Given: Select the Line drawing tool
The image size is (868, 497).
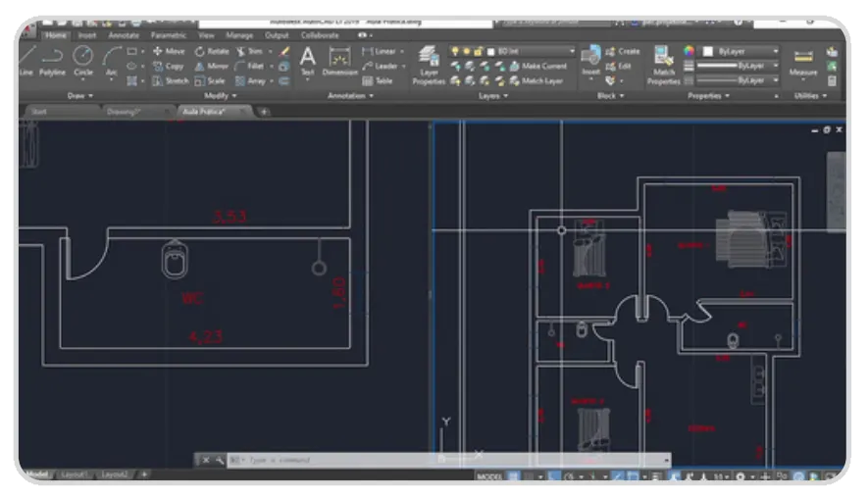Looking at the screenshot, I should pos(26,61).
